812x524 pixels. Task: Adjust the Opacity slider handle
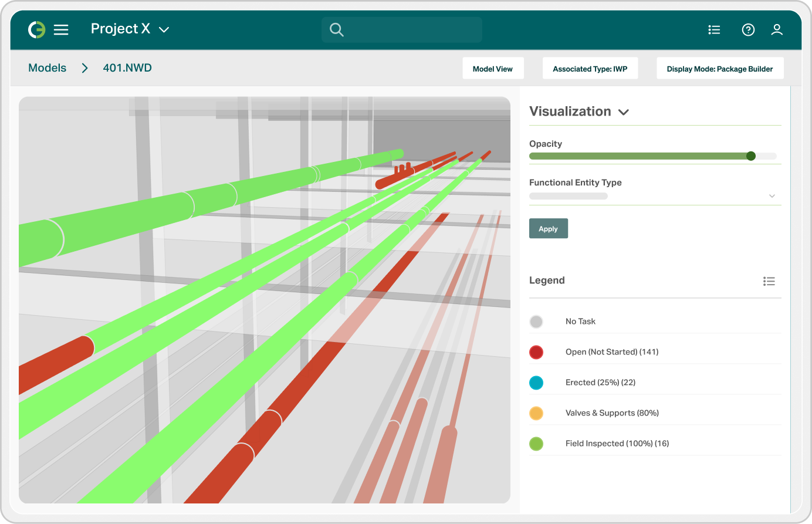pos(751,156)
